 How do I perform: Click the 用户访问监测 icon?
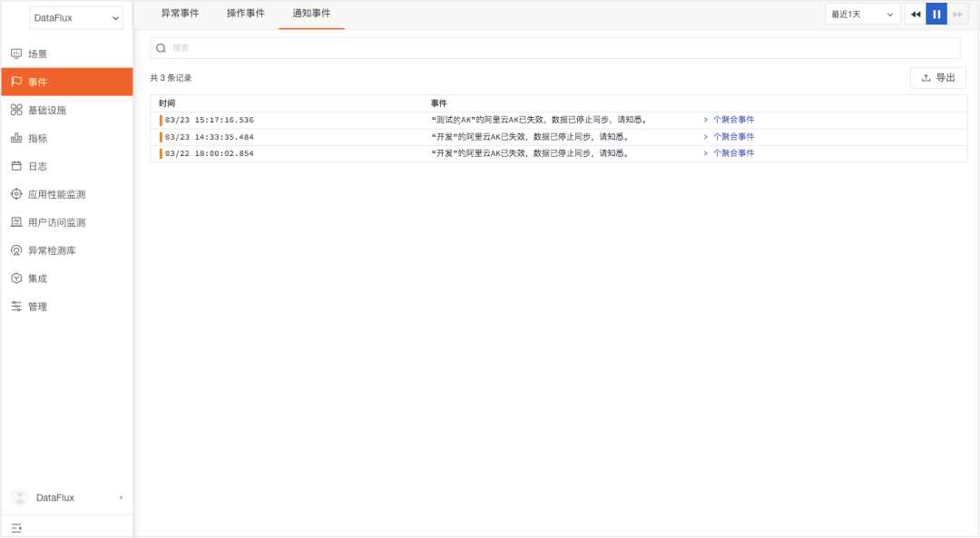point(16,222)
